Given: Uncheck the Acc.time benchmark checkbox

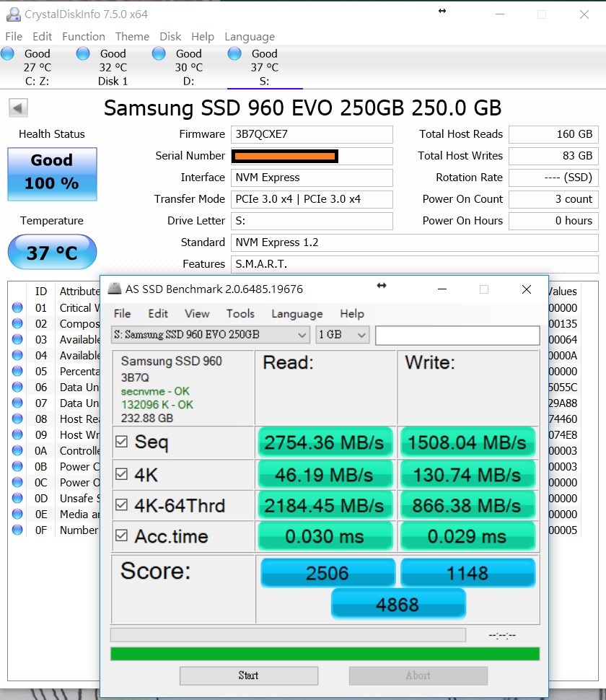Looking at the screenshot, I should coord(121,535).
